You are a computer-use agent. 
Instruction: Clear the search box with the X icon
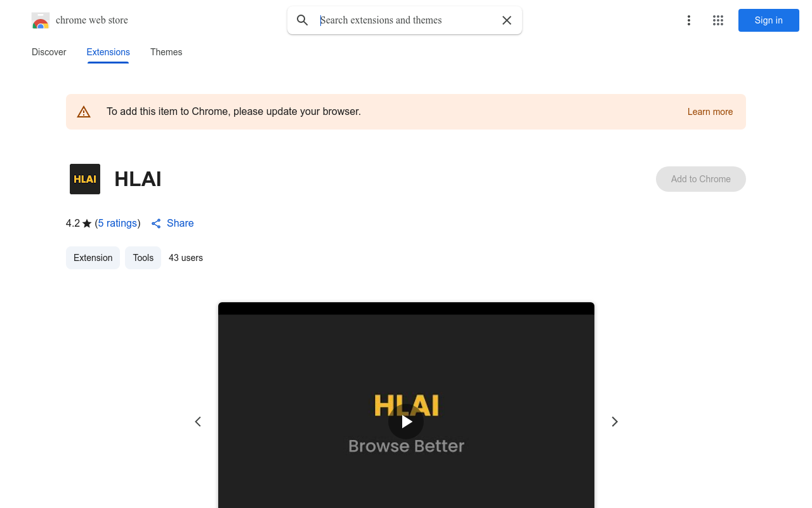(507, 20)
